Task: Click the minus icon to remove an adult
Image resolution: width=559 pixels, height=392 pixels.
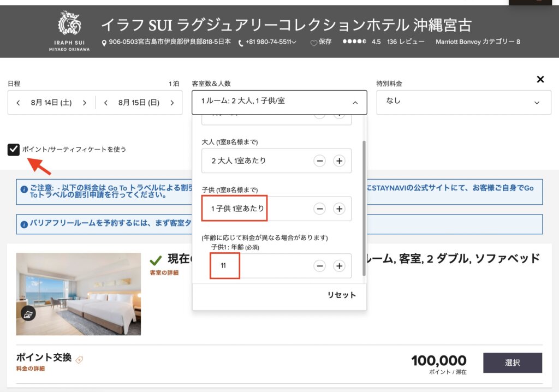Action: pyautogui.click(x=320, y=161)
